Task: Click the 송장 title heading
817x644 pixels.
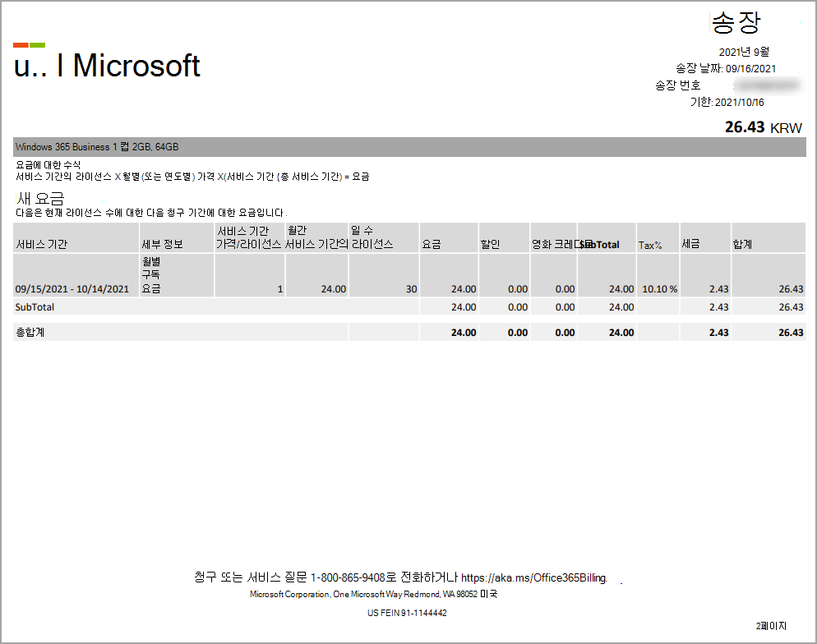Action: (736, 22)
